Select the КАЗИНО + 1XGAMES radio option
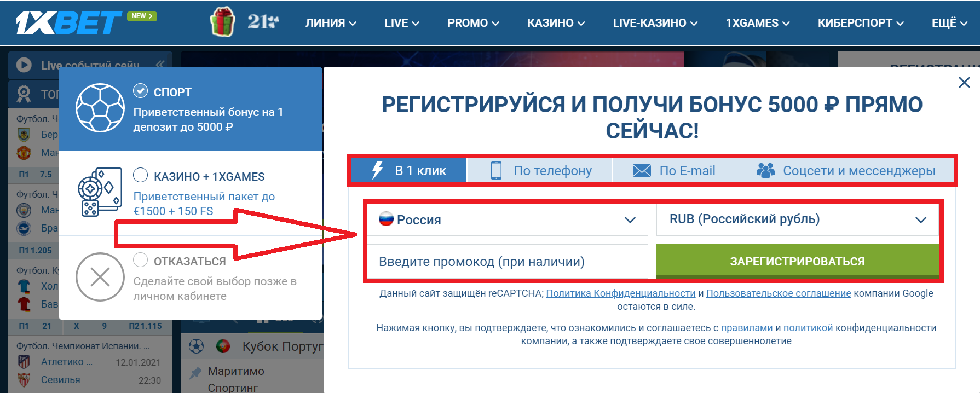The height and width of the screenshot is (393, 980). 141,175
